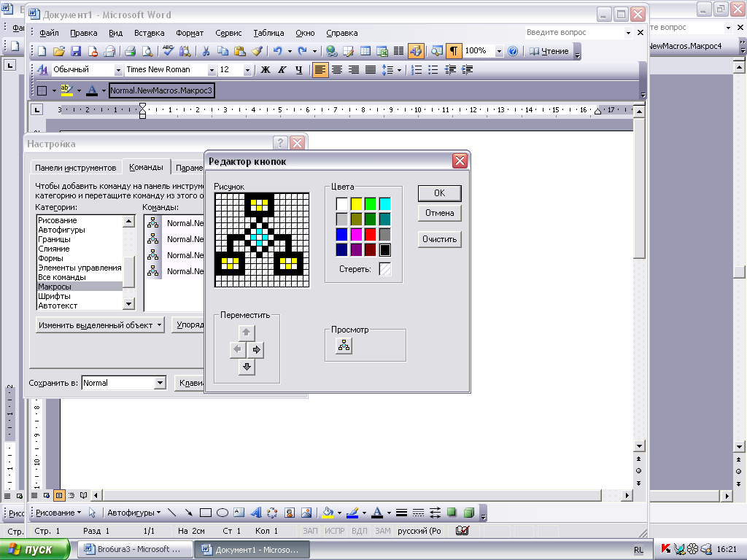Click the Bulleted list icon
This screenshot has height=560, width=747.
pos(433,70)
